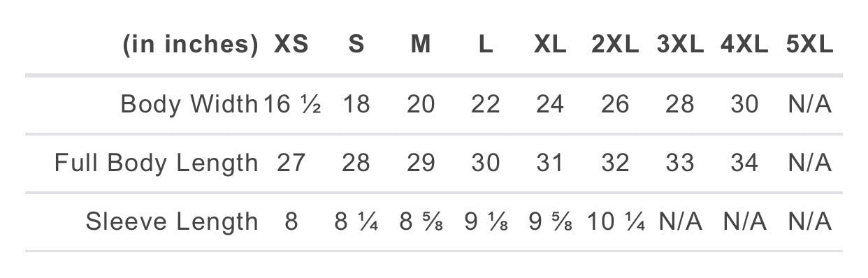Select the 4XL column header
Screen dimensions: 868x278
pyautogui.click(x=744, y=45)
